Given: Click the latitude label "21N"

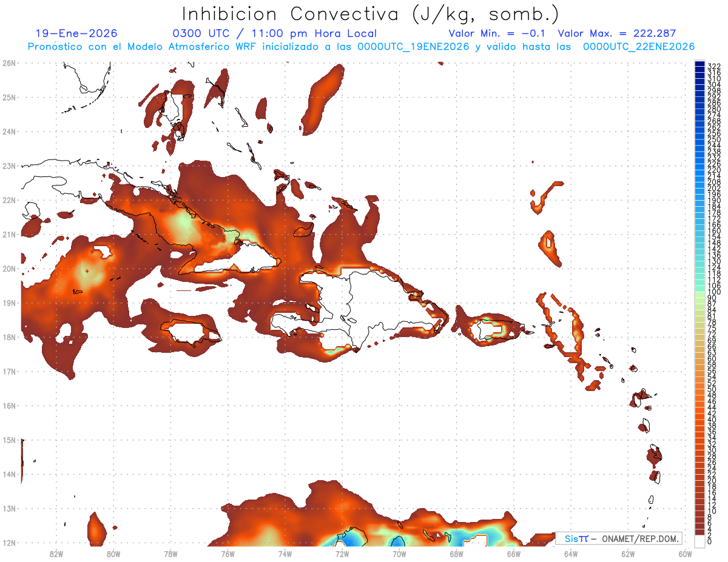Looking at the screenshot, I should (8, 234).
